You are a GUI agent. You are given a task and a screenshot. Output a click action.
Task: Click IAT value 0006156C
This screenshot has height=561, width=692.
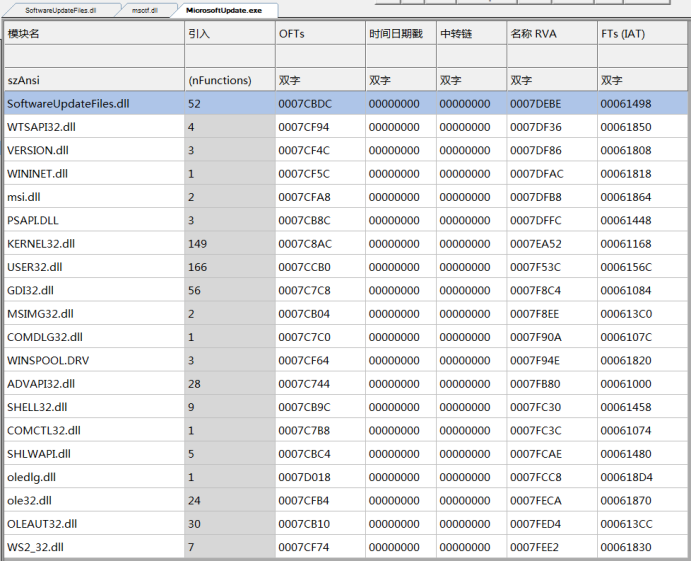coord(643,267)
